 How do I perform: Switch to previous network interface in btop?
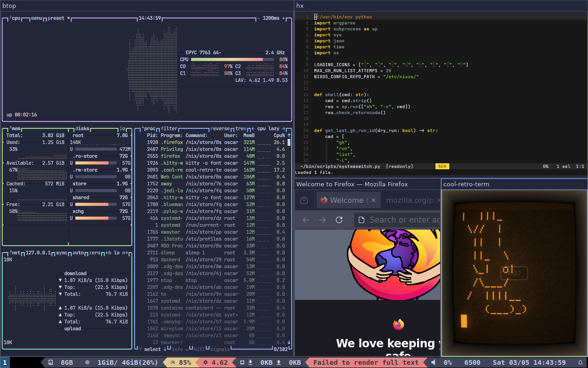tap(108, 253)
